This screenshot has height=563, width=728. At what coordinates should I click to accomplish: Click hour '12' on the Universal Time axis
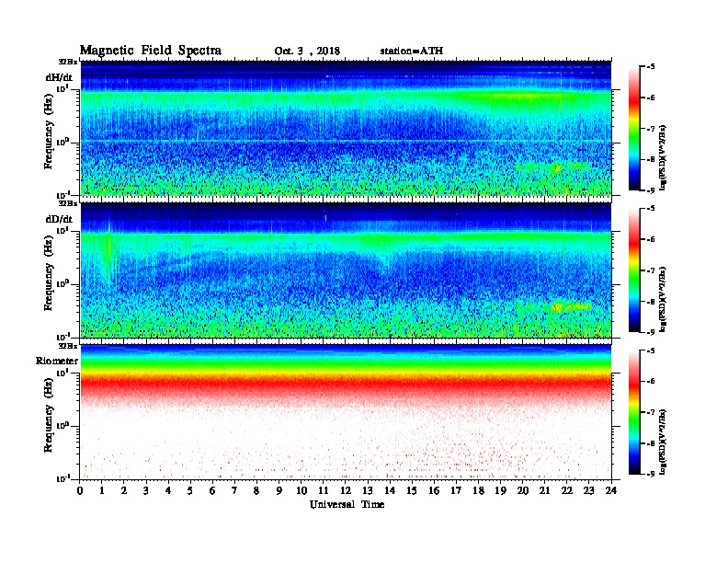click(346, 490)
